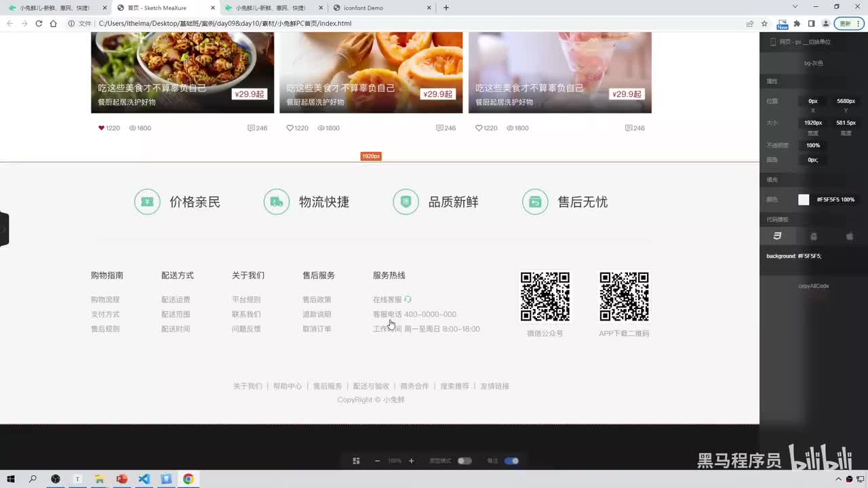Screen dimensions: 868x488
Task: Toggle the 原型模式 prototype mode switch
Action: (x=465, y=461)
